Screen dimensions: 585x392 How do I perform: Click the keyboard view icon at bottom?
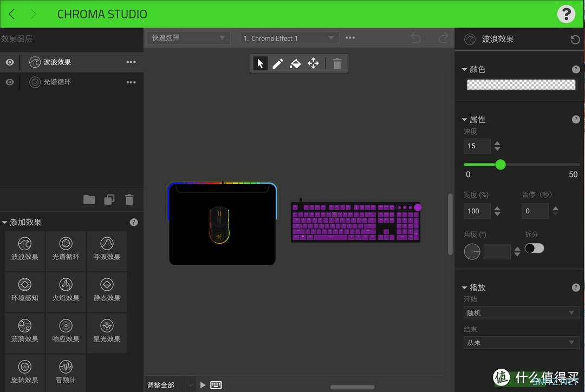tap(216, 385)
